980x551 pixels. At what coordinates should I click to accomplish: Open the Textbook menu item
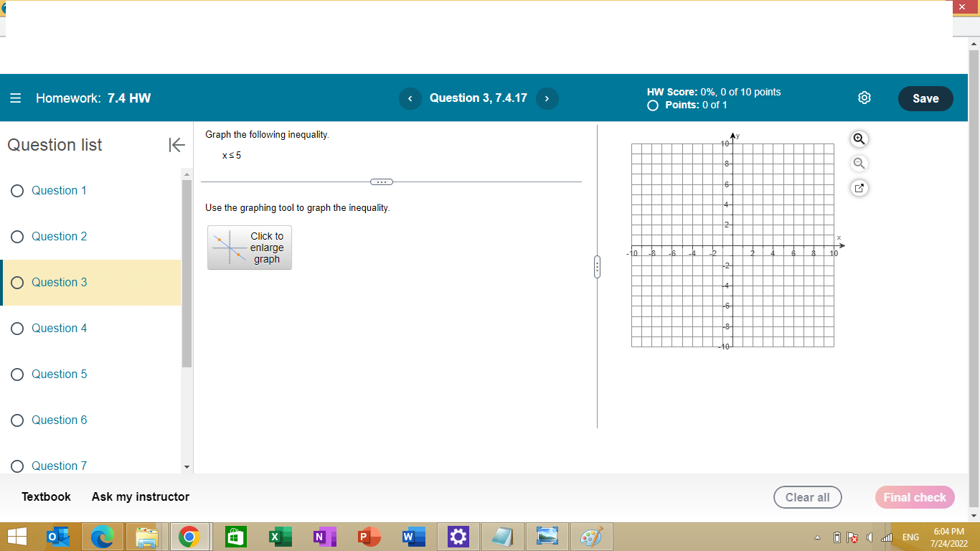(45, 496)
